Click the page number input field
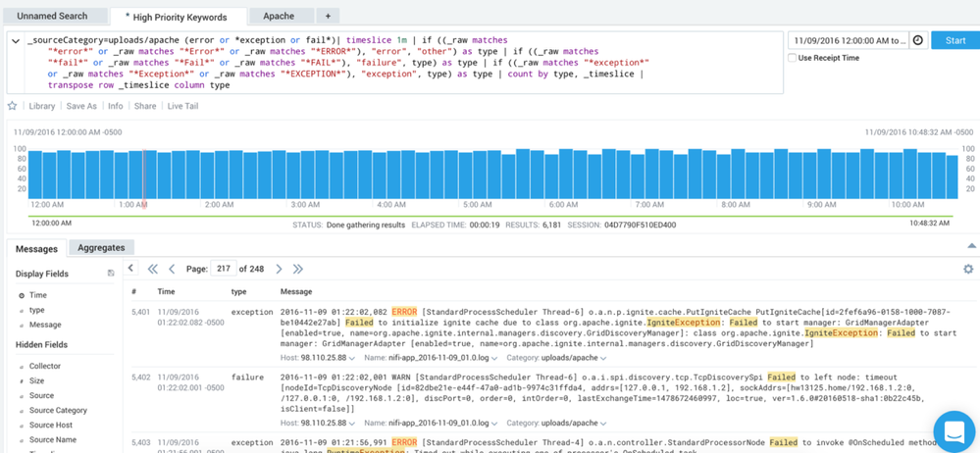 [x=226, y=269]
